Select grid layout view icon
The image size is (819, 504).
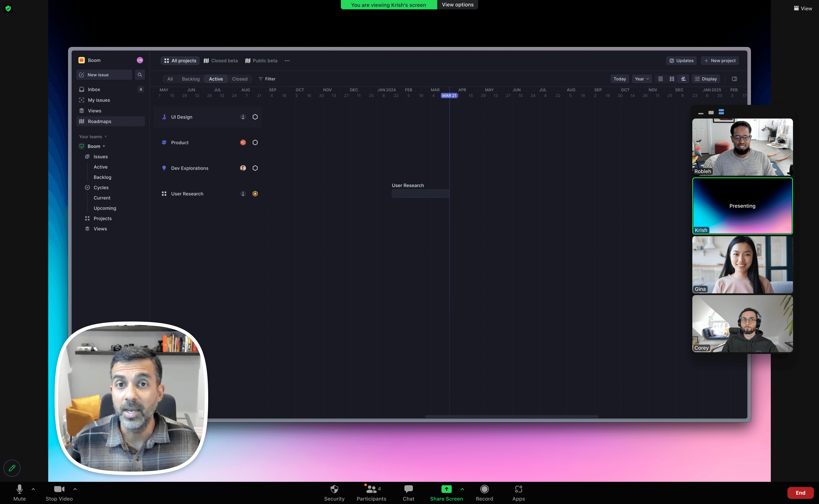pos(672,79)
